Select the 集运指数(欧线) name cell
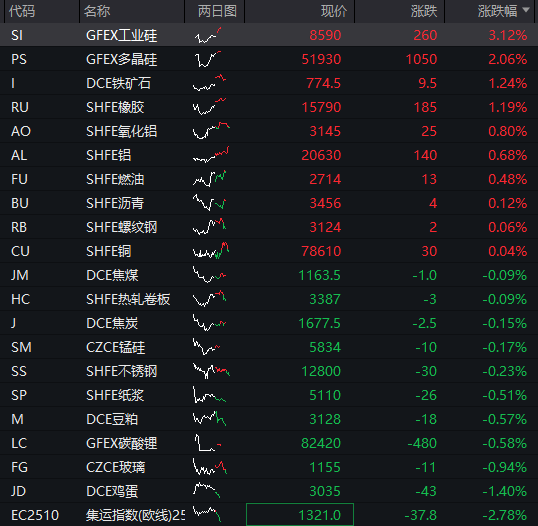The height and width of the screenshot is (526, 538). 135,515
